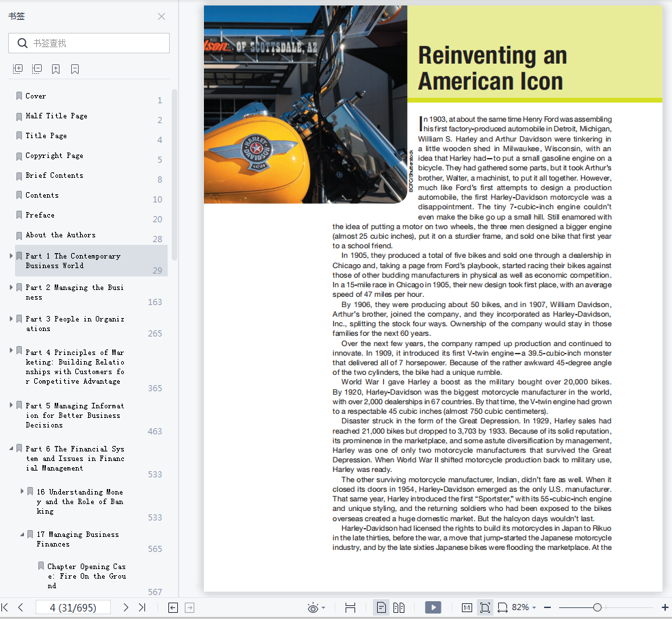Open the eye protection mode dropdown arrow

point(323,608)
